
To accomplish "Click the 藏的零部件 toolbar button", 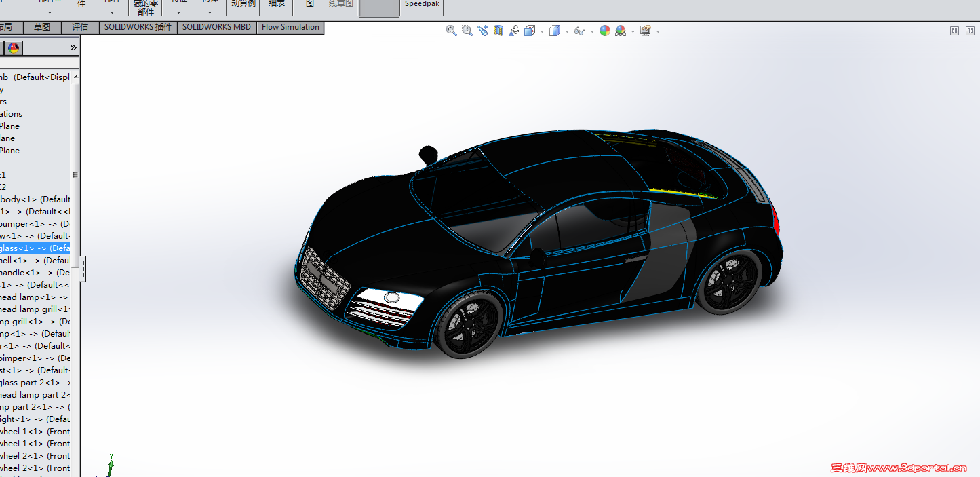I will click(x=145, y=7).
